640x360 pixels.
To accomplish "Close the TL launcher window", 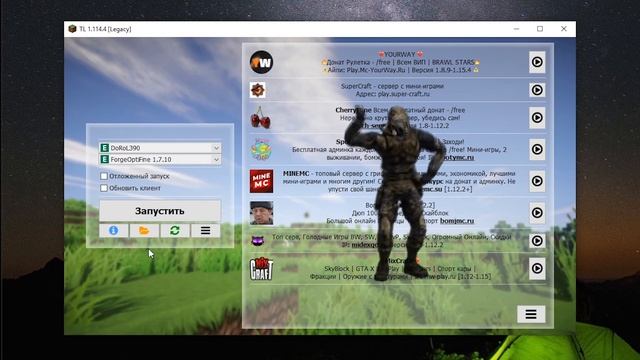I will tap(564, 29).
